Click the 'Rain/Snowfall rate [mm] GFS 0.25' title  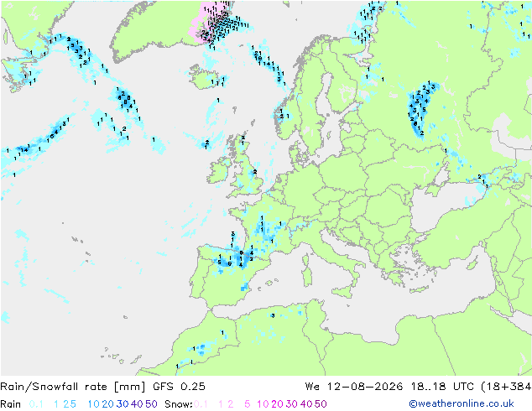[x=102, y=387]
